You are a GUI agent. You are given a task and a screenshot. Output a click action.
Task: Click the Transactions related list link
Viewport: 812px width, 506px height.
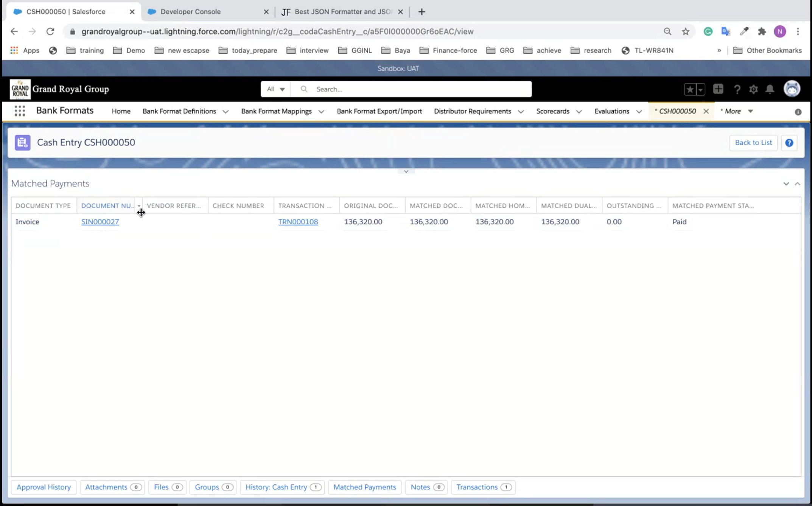tap(477, 487)
